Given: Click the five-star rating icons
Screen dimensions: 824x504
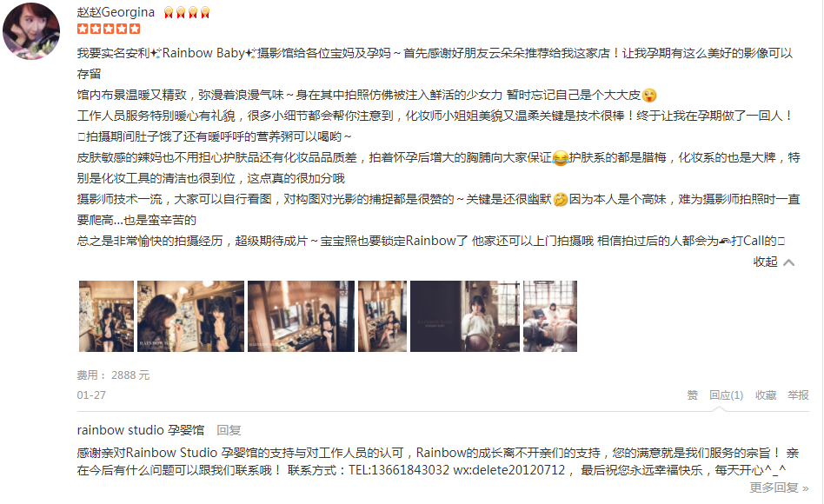Looking at the screenshot, I should tap(109, 29).
